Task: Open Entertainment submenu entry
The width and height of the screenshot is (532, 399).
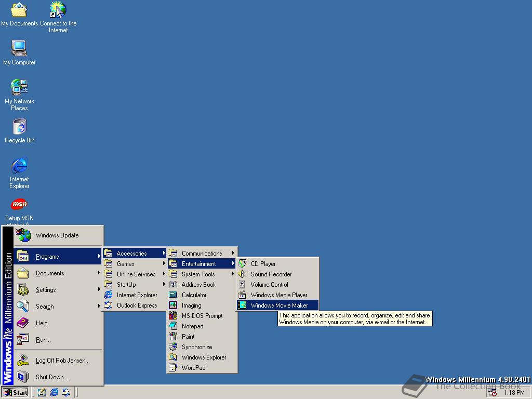Action: (202, 263)
